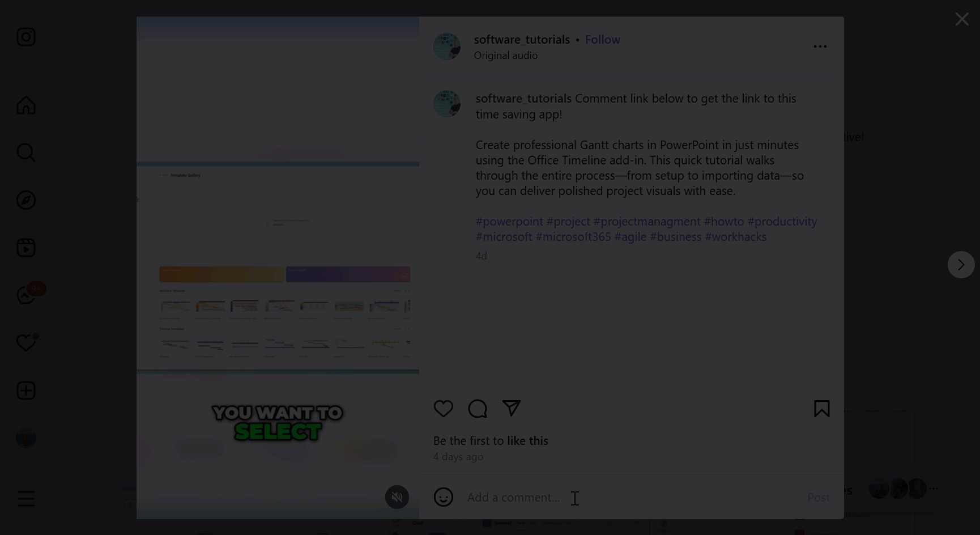Create new post plus icon

click(x=26, y=390)
